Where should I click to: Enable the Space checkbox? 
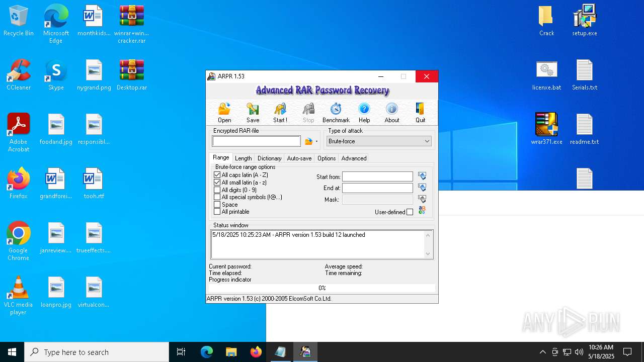tap(217, 205)
